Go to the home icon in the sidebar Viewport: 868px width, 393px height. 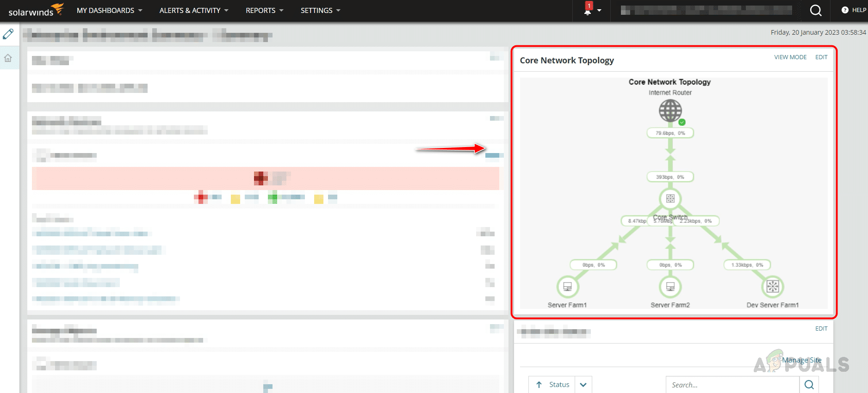[8, 58]
